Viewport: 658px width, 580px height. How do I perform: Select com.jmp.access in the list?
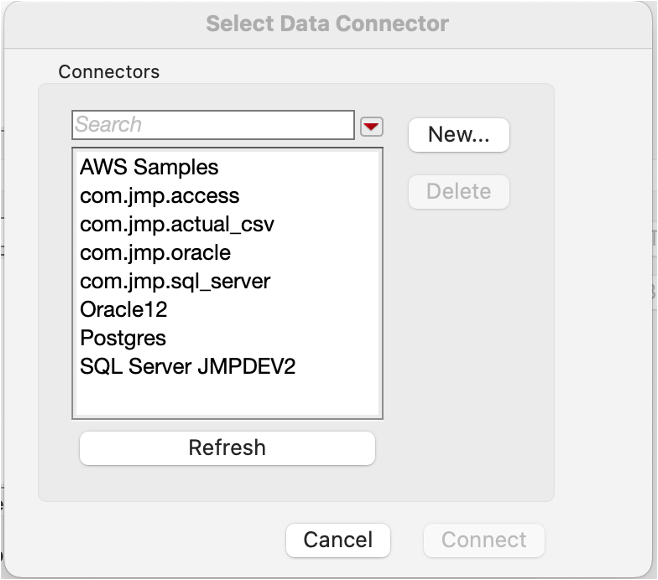[227, 196]
